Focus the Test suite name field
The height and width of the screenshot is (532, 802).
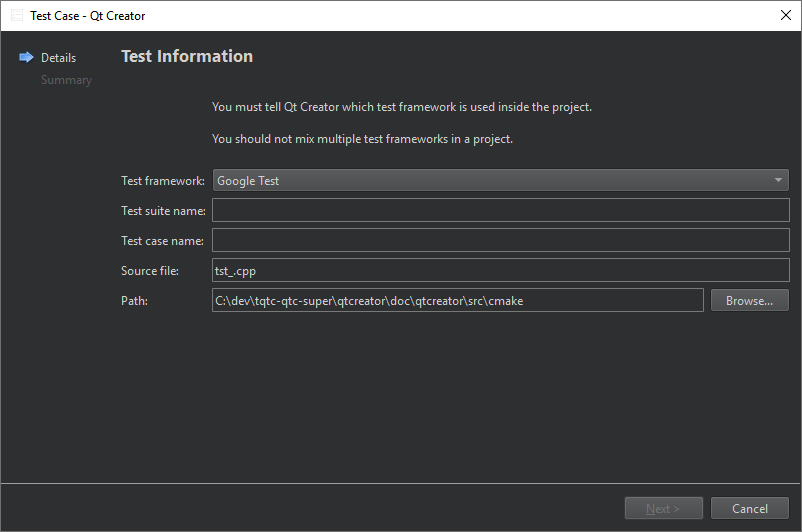pos(500,211)
